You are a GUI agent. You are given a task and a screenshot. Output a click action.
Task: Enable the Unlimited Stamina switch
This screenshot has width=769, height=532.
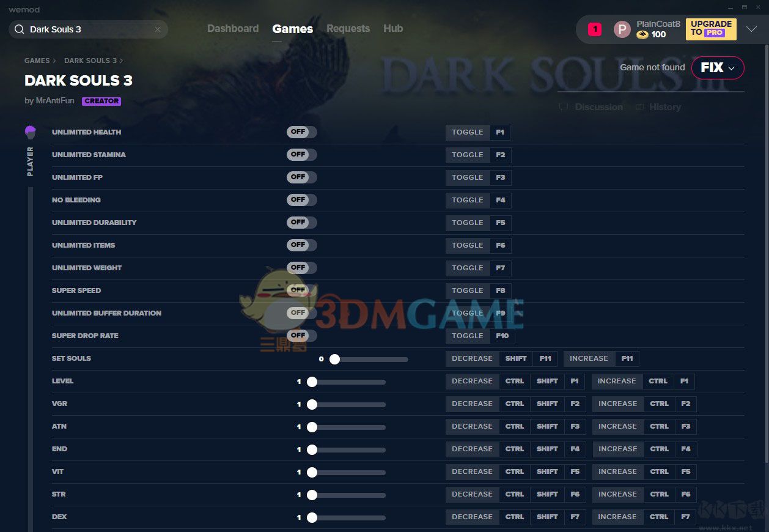pos(302,155)
